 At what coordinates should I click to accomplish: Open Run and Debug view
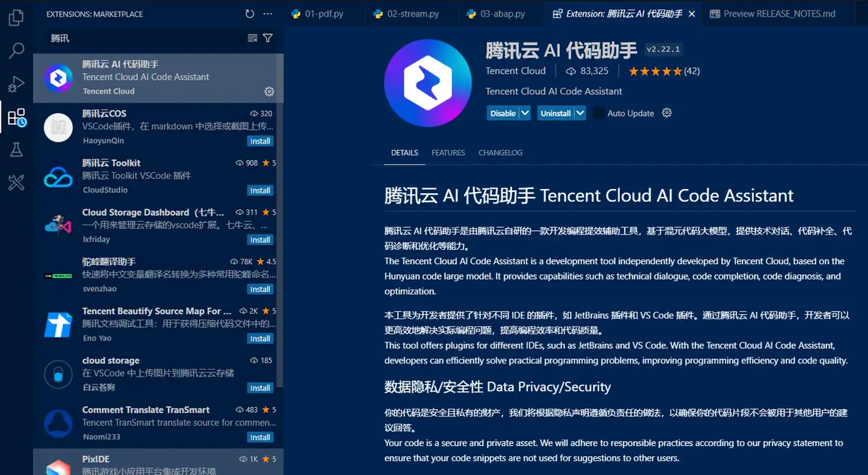16,84
